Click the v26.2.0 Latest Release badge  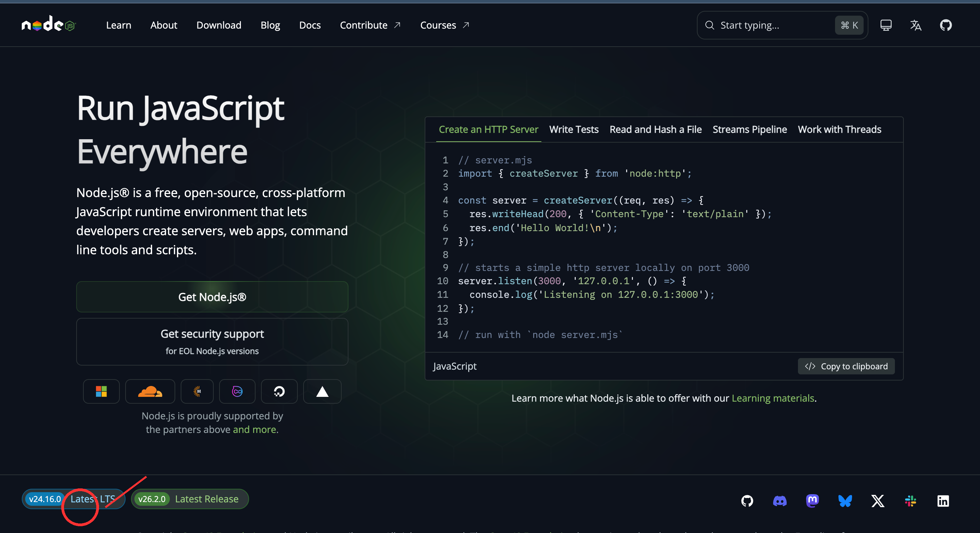click(190, 499)
